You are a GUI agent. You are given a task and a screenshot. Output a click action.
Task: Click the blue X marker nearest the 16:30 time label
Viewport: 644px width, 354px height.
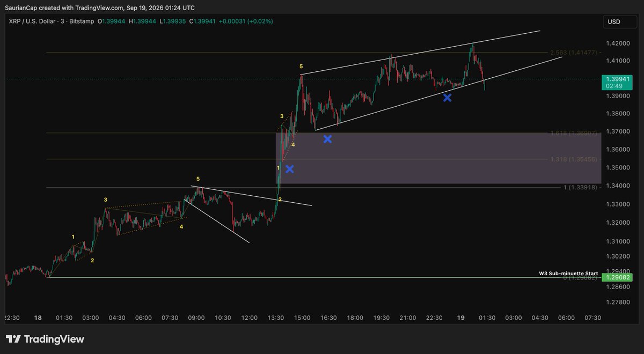(x=327, y=139)
